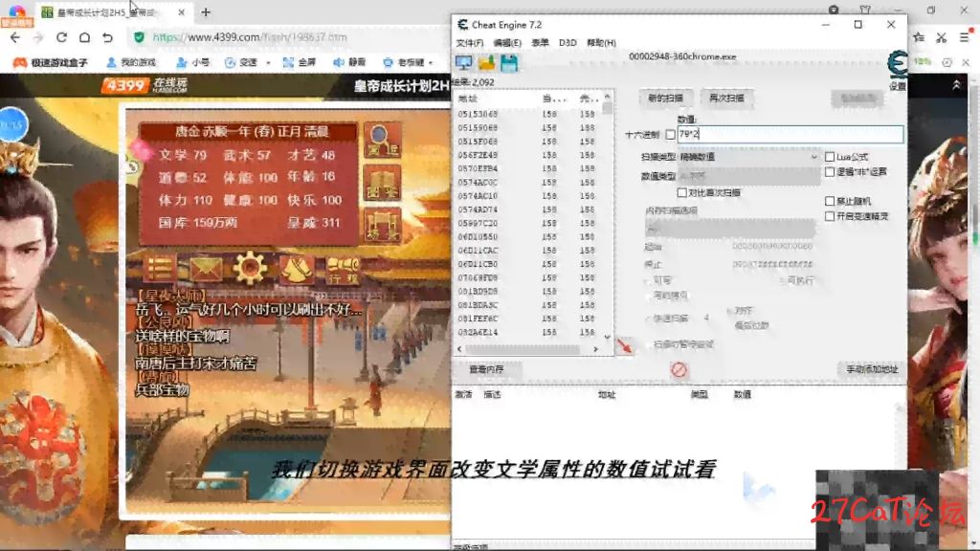
Task: Click the browser undo close-tab icon
Action: [107, 37]
